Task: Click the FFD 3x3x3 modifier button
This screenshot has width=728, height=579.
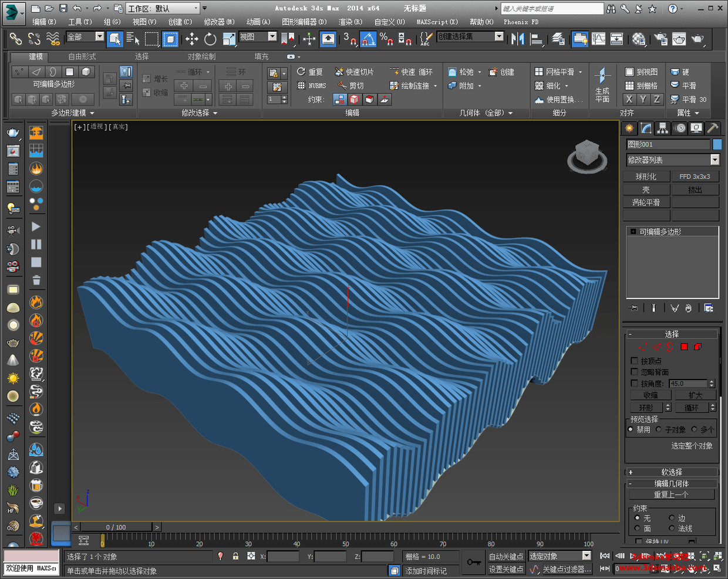Action: pos(695,176)
